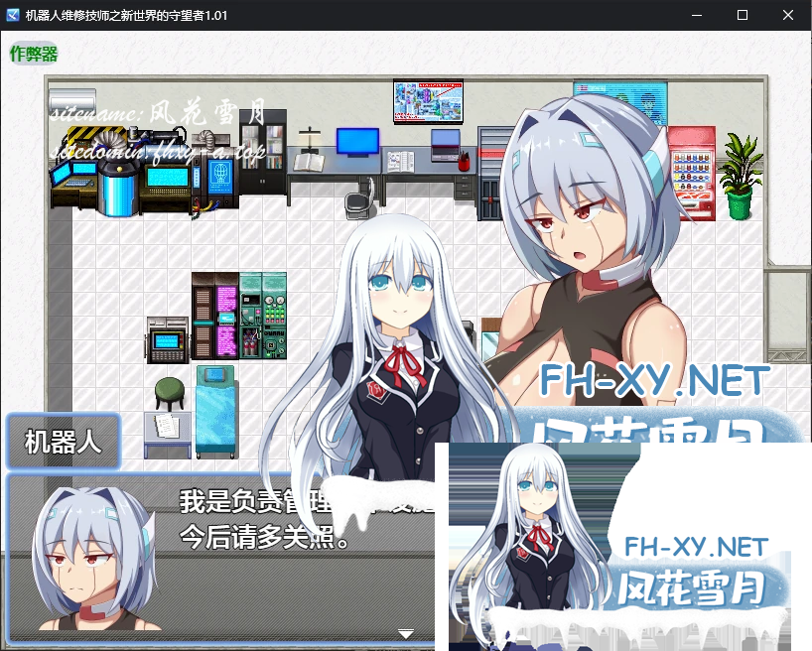Screen dimensions: 812x651
Task: Click the red vending machine
Action: (x=692, y=173)
